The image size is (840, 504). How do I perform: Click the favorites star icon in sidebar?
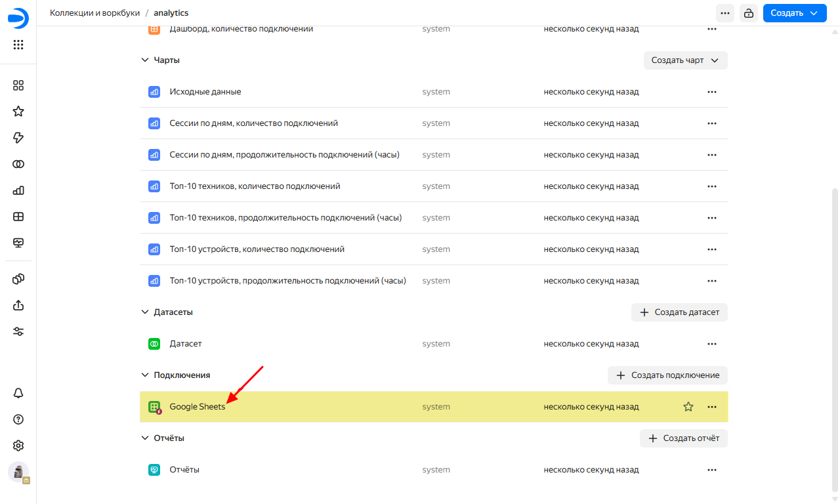click(18, 112)
